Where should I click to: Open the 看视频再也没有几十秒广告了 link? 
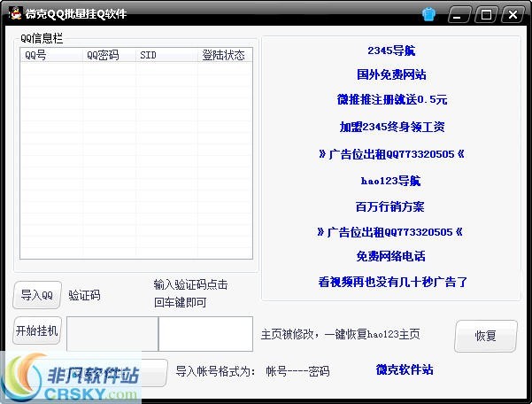(x=392, y=282)
